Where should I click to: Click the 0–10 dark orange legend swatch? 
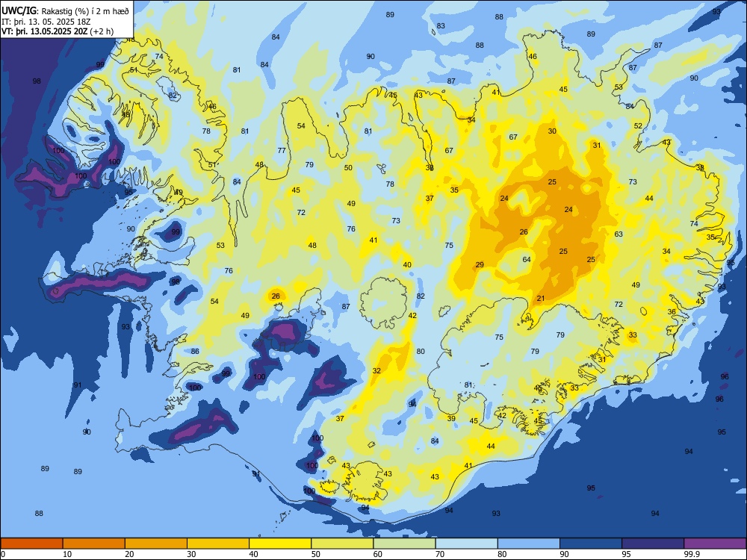pos(31,544)
